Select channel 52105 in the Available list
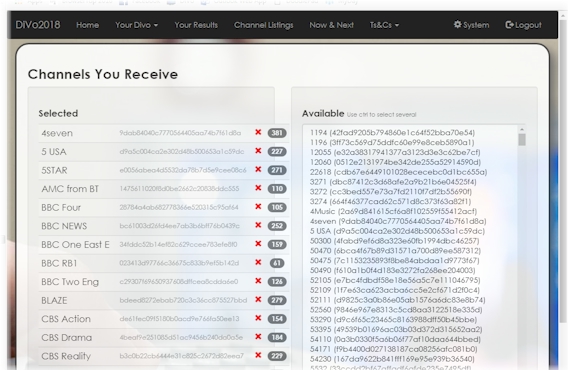 [395, 280]
